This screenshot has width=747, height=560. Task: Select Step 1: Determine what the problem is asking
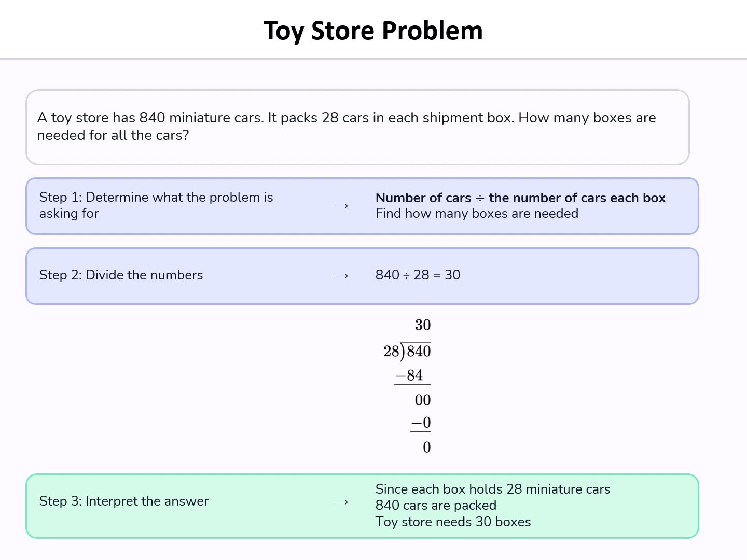[x=156, y=205]
